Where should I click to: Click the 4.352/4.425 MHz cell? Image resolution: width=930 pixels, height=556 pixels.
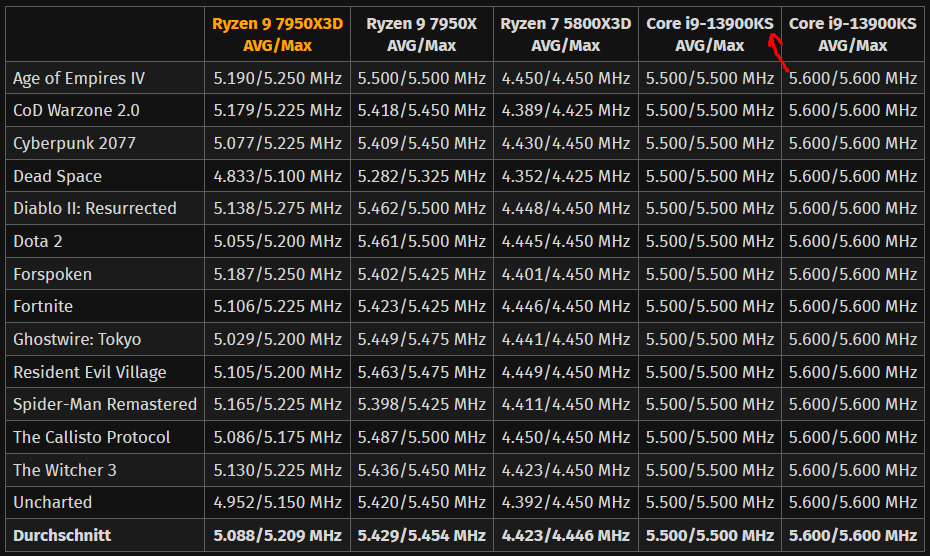coord(566,176)
